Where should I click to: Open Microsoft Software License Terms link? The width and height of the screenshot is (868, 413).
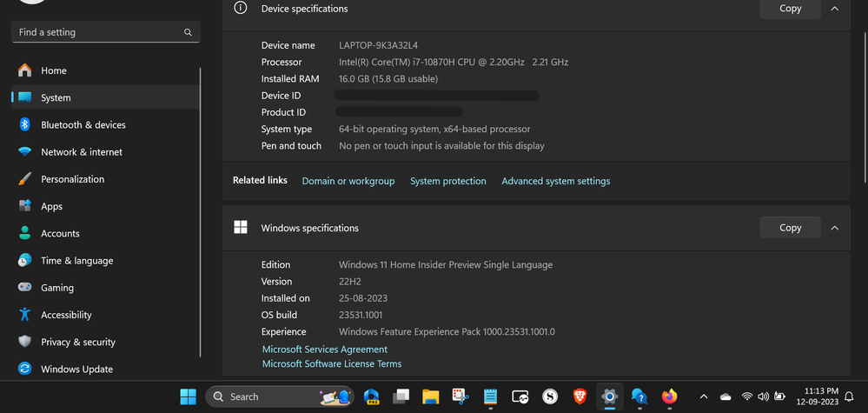click(x=332, y=363)
